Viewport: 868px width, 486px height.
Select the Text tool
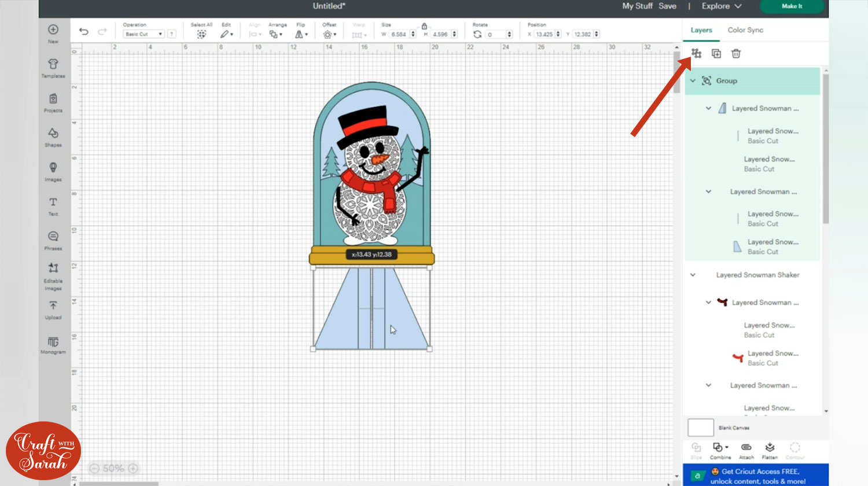(53, 205)
